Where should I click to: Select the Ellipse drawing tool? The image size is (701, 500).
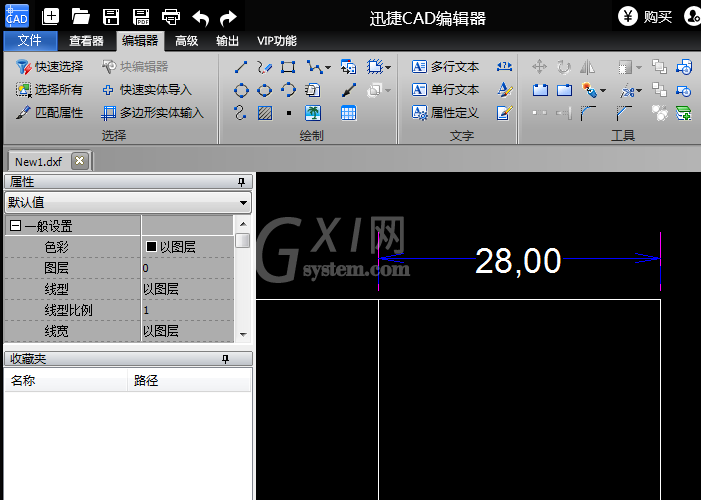point(264,90)
